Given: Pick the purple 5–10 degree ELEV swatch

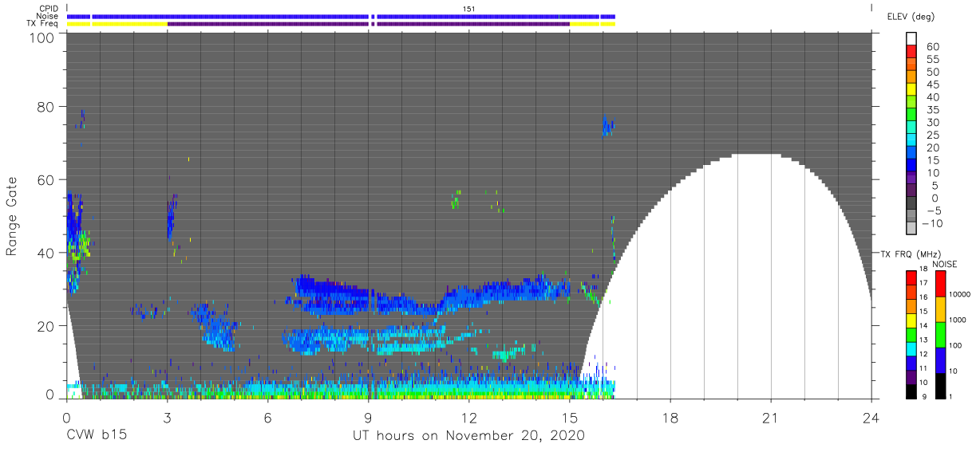Looking at the screenshot, I should (x=911, y=179).
